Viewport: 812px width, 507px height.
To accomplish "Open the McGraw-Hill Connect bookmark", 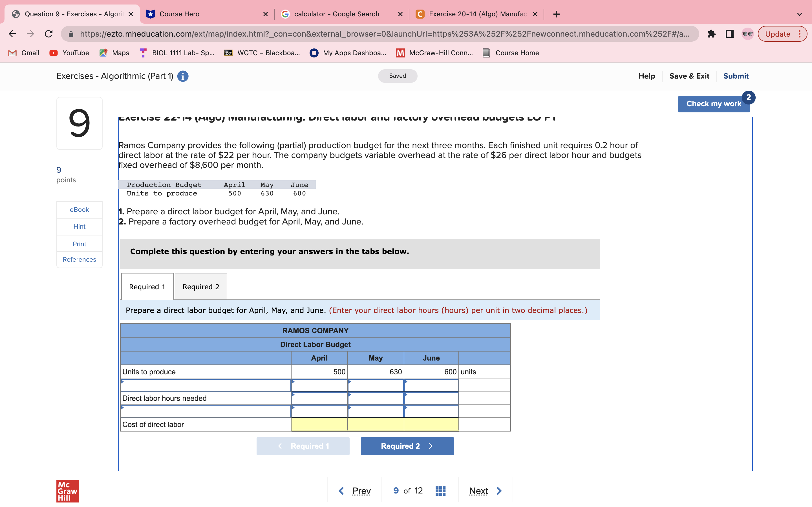I will coord(434,53).
